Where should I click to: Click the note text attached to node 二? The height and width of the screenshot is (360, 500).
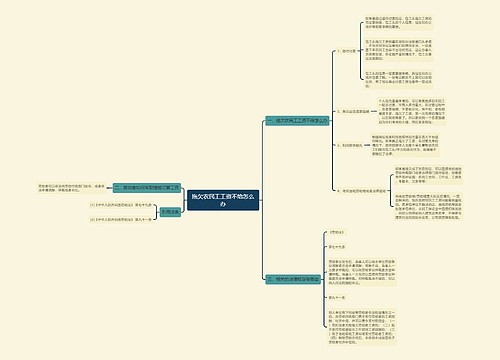pos(72,188)
